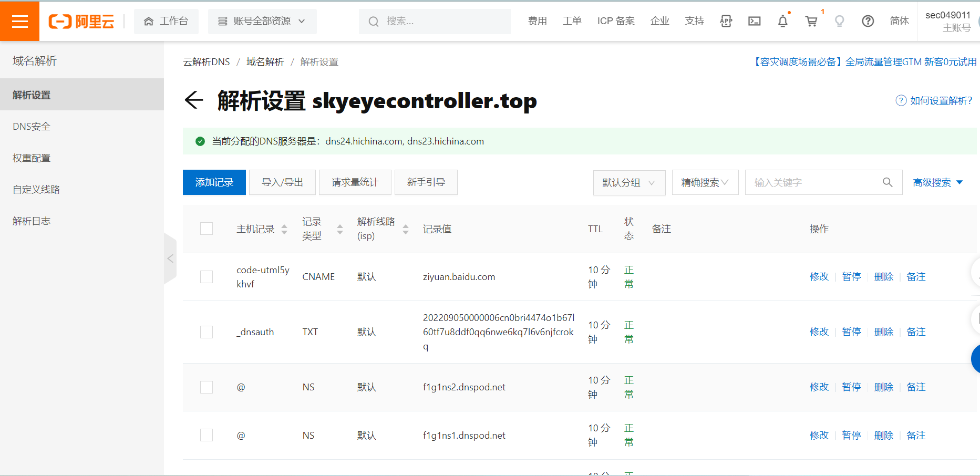
Task: Select the _dnsauth host record text
Action: (x=255, y=332)
